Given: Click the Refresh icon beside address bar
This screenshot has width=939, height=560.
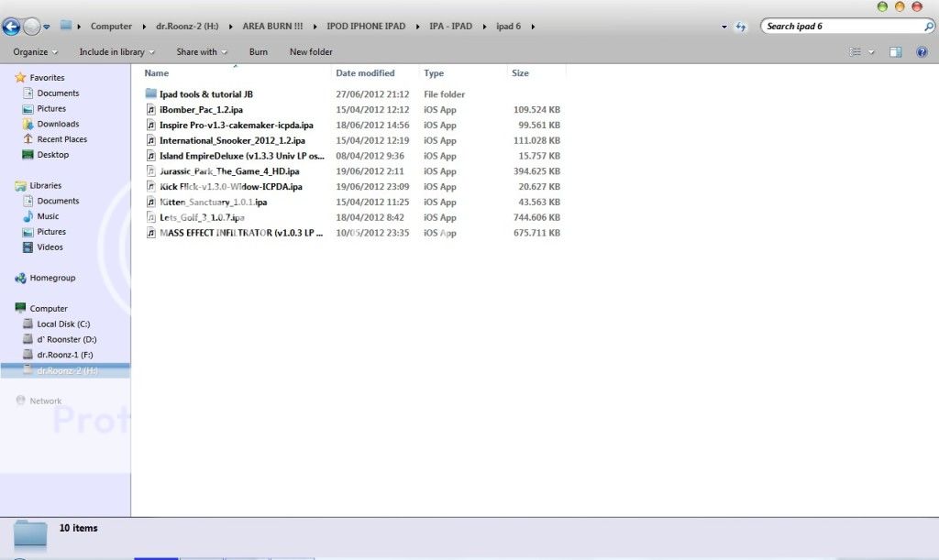Looking at the screenshot, I should click(741, 27).
